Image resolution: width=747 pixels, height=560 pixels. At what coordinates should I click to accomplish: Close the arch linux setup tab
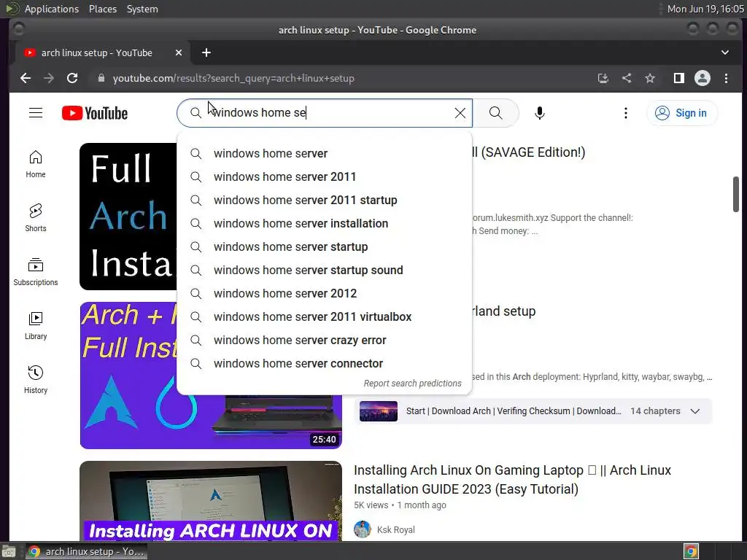point(179,52)
